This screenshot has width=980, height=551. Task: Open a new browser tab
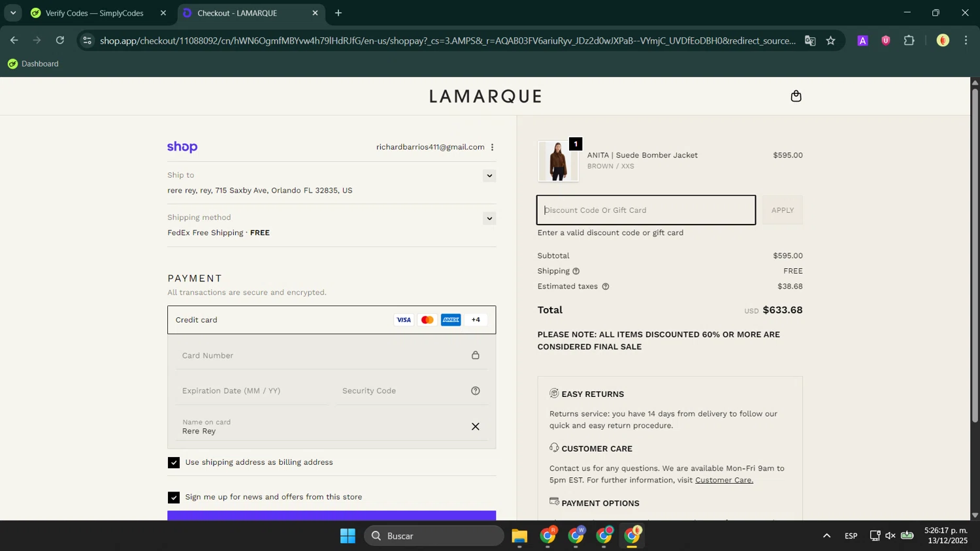point(338,13)
